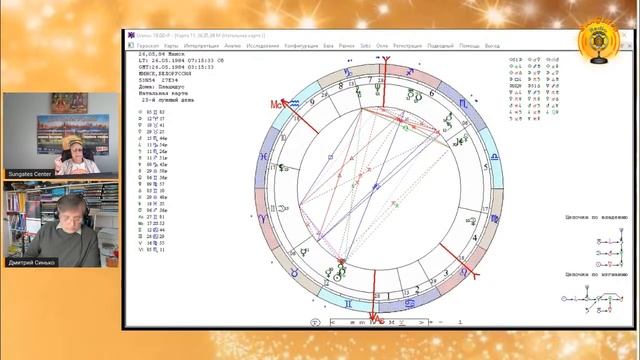Screen dimensions: 640x360
Task: Click house number 3 on the chart
Action: [446, 273]
